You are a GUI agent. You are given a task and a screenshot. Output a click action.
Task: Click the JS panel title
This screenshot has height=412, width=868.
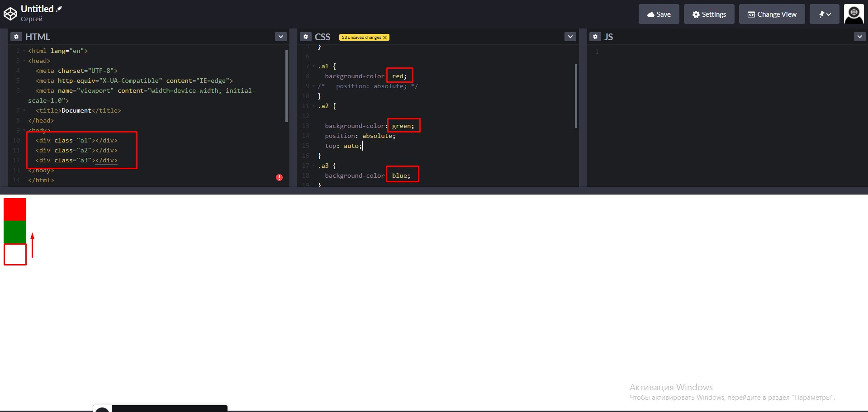pos(609,37)
